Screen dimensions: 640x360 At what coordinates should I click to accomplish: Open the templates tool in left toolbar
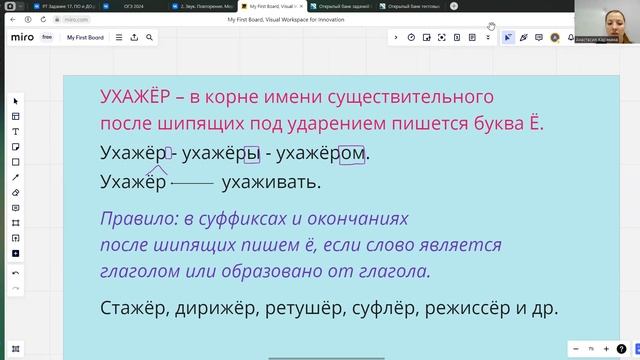pos(16,117)
